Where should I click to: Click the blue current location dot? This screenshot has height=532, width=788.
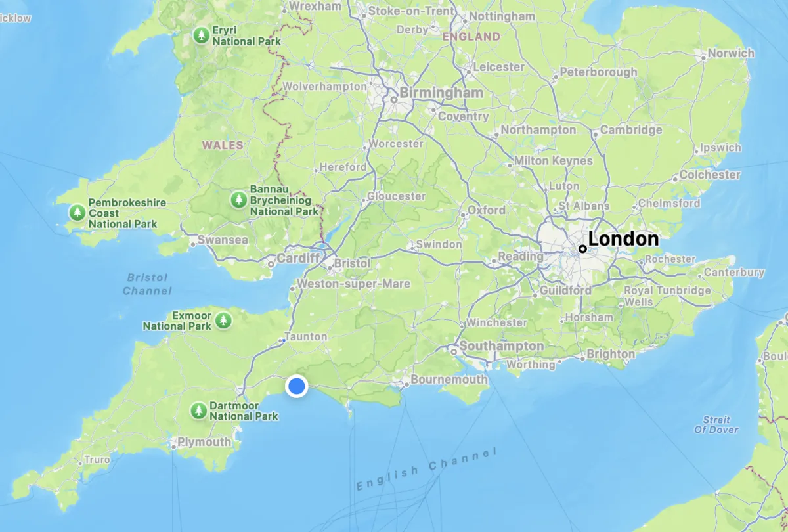coord(297,386)
